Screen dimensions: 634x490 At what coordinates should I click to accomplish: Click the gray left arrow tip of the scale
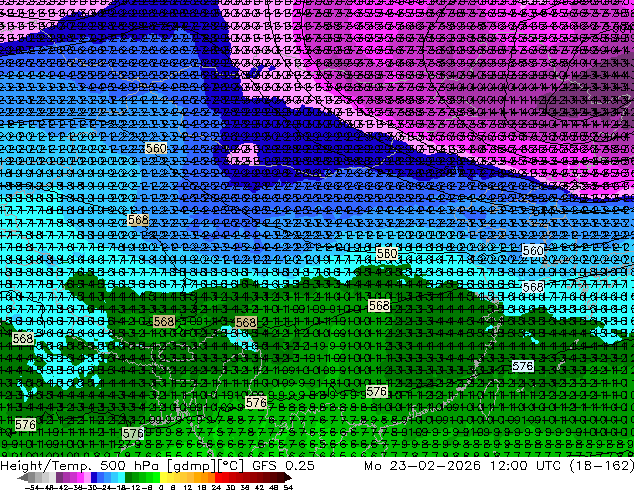(x=21, y=478)
